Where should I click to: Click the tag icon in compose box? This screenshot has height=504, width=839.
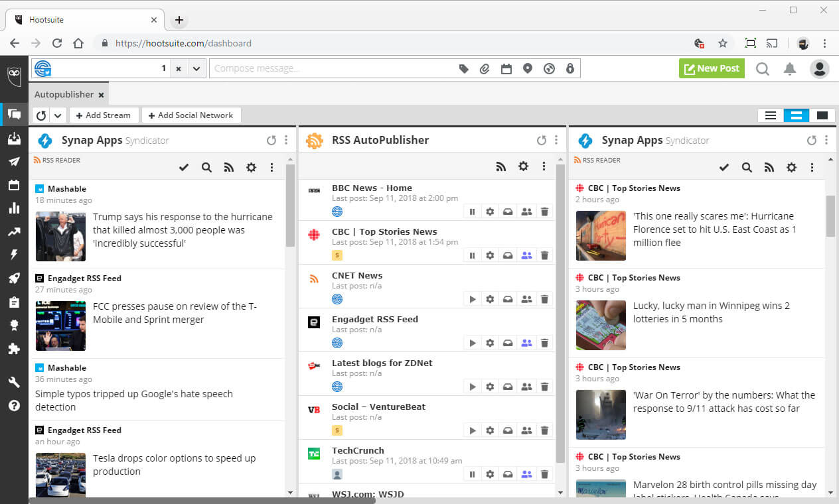click(x=464, y=68)
